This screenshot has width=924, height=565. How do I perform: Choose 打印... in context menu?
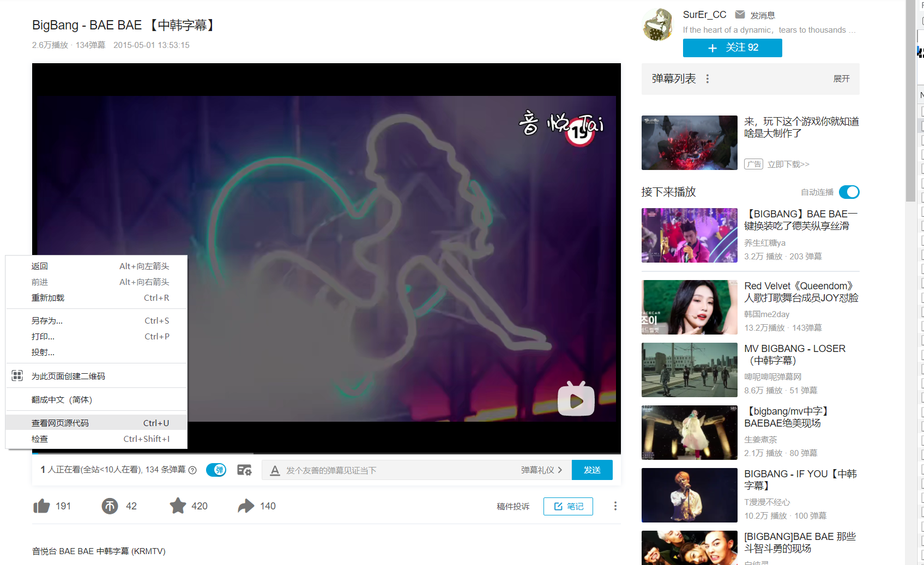[x=96, y=336]
